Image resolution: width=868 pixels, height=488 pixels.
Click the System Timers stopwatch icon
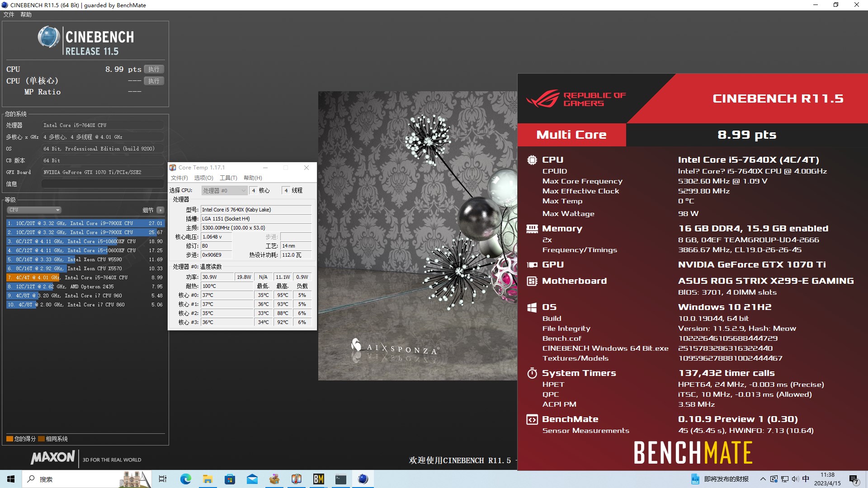[x=532, y=373]
